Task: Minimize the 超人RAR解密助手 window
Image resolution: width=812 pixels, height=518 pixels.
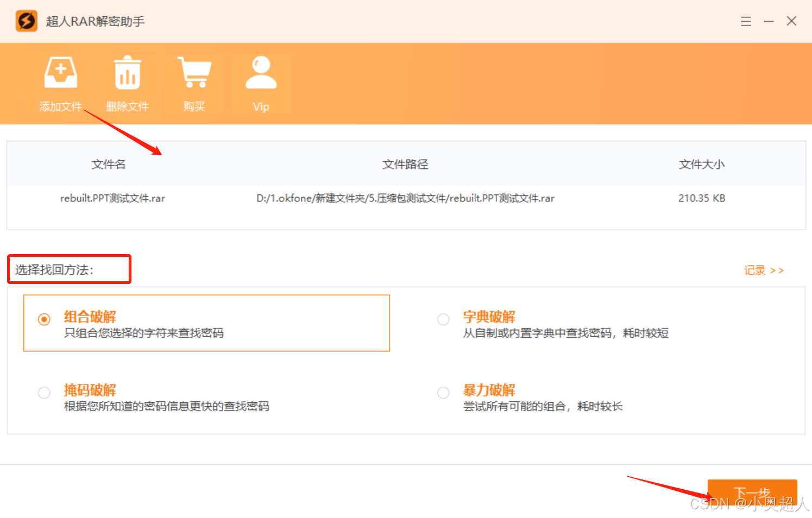Action: 769,21
